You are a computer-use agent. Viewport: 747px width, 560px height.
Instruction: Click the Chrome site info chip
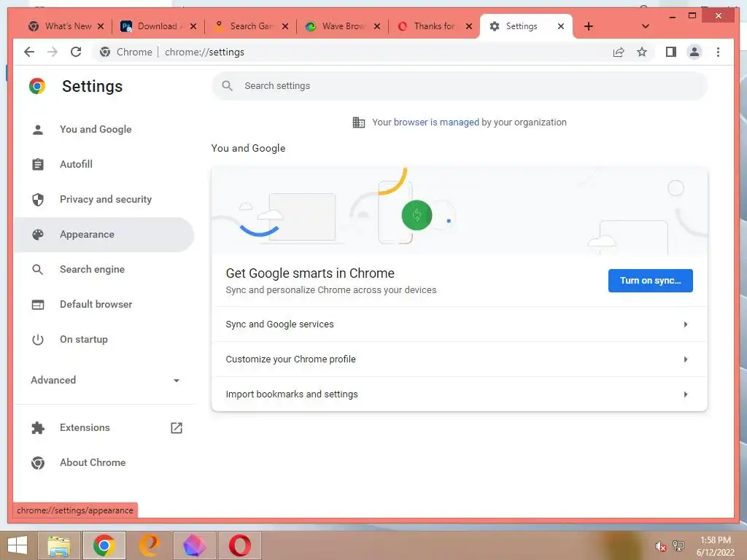click(125, 52)
